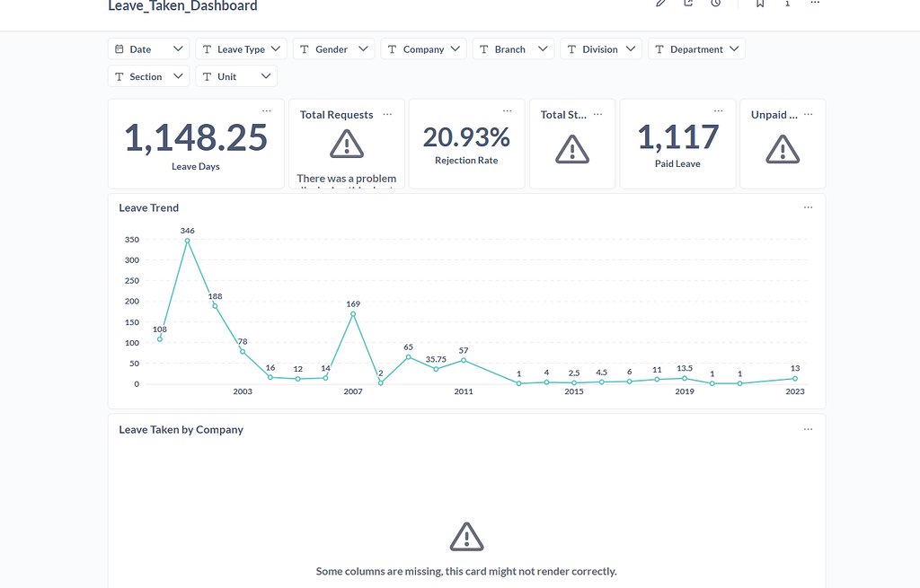Click the clock subscriptions icon
This screenshot has height=588, width=920.
714,4
